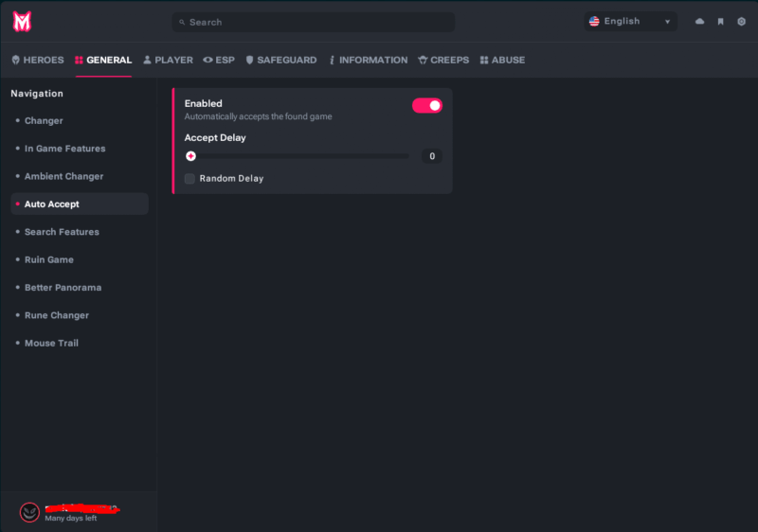The width and height of the screenshot is (758, 532).
Task: Open settings hexagon gear icon
Action: [741, 21]
